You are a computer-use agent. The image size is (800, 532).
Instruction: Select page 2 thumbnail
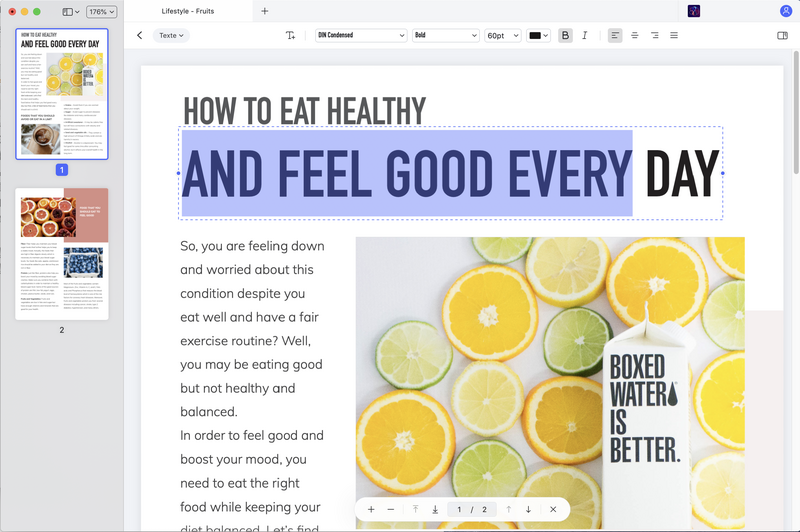[62, 254]
